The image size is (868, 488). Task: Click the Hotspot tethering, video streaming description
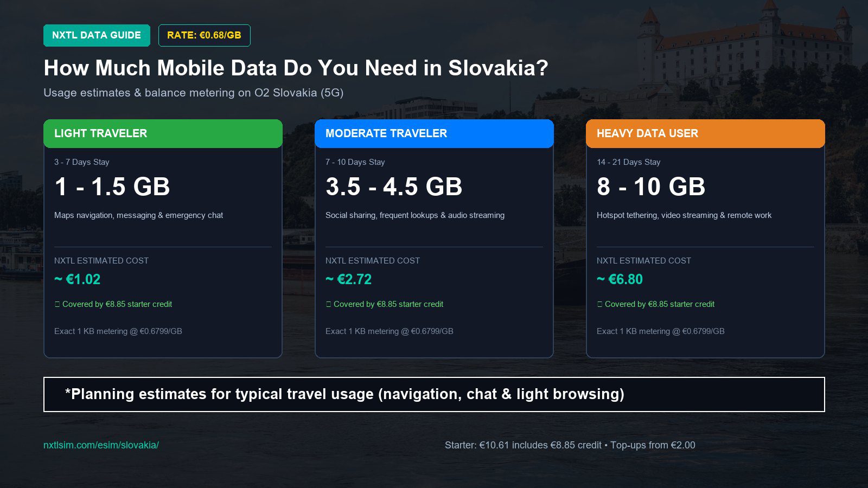(x=684, y=215)
